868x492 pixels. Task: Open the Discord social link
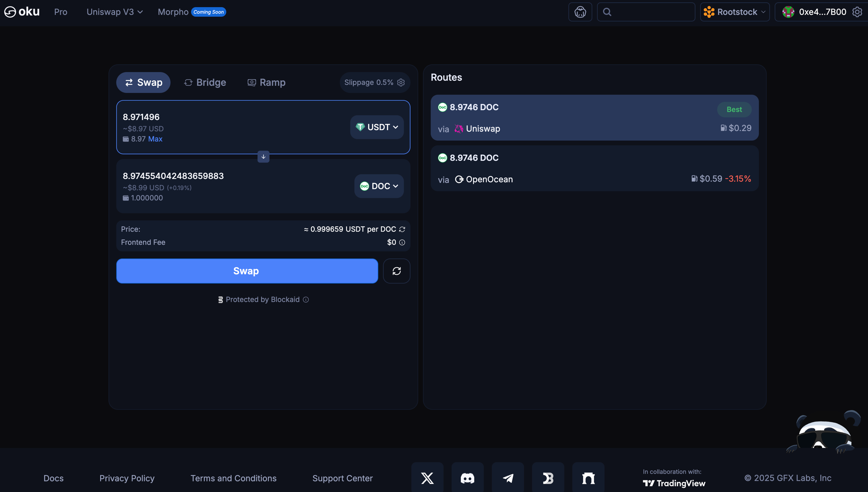(x=468, y=478)
